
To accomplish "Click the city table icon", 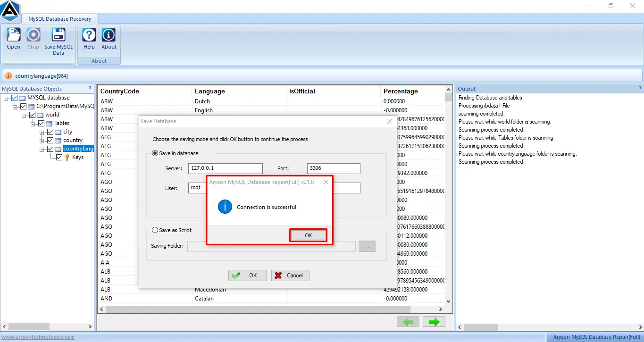I will click(x=59, y=132).
